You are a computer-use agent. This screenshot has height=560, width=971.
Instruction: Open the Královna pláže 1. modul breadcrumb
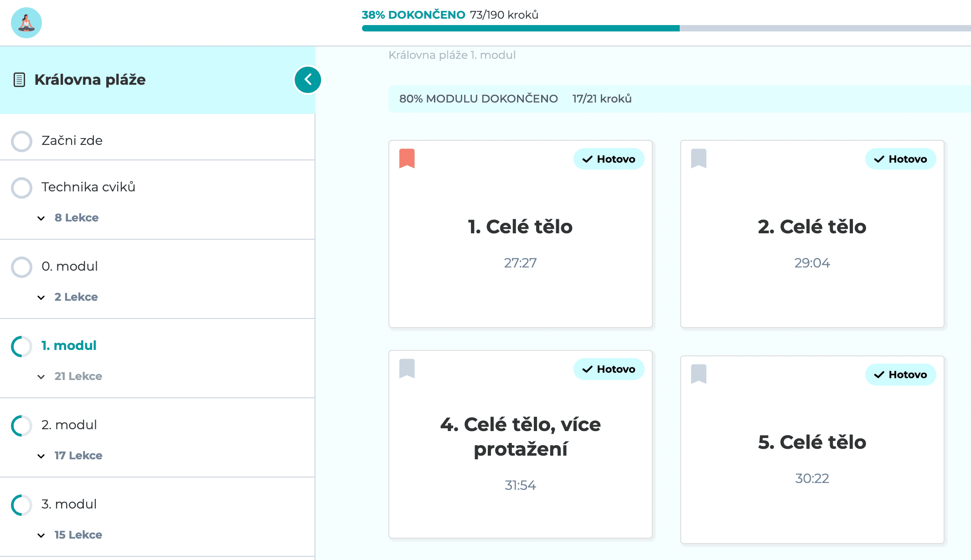tap(452, 55)
